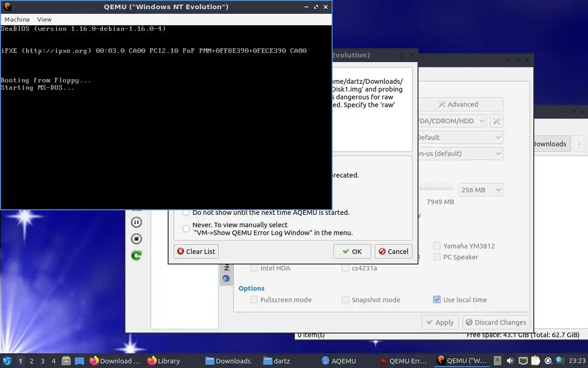Click the 23:23 taskbar clock
Image resolution: width=588 pixels, height=368 pixels.
pyautogui.click(x=577, y=361)
